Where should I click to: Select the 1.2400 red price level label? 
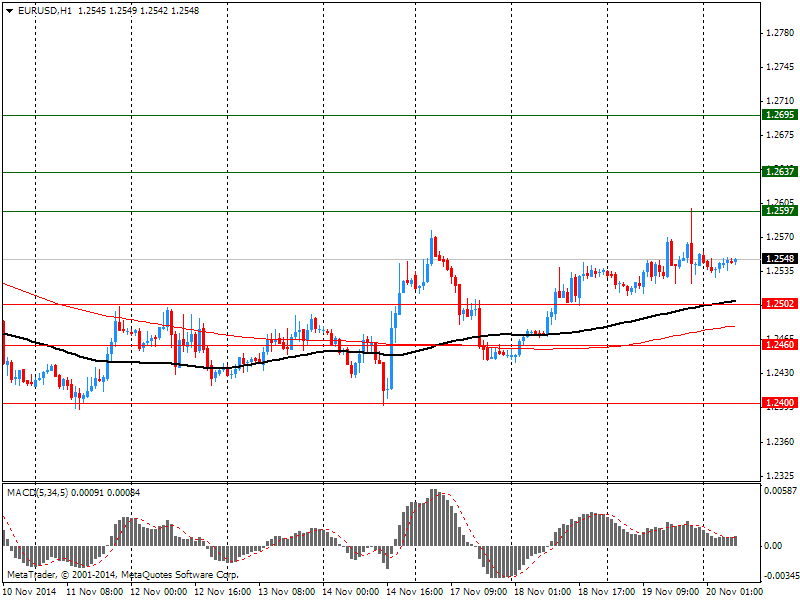780,403
